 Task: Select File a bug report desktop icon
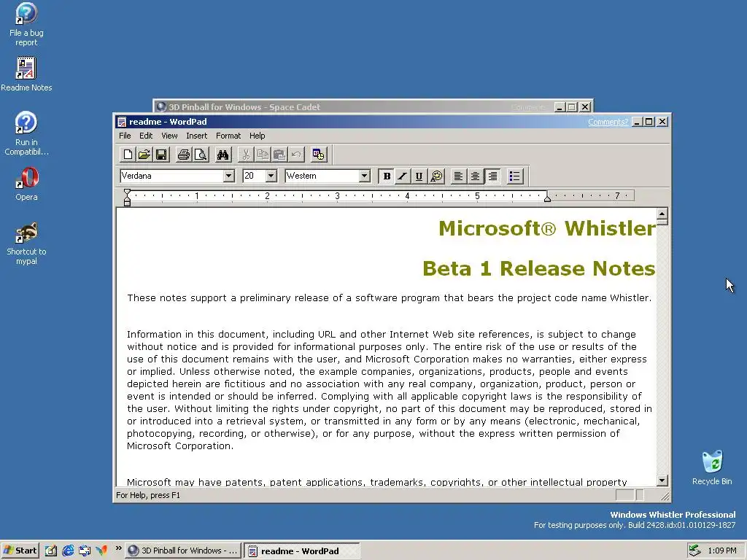pyautogui.click(x=26, y=24)
